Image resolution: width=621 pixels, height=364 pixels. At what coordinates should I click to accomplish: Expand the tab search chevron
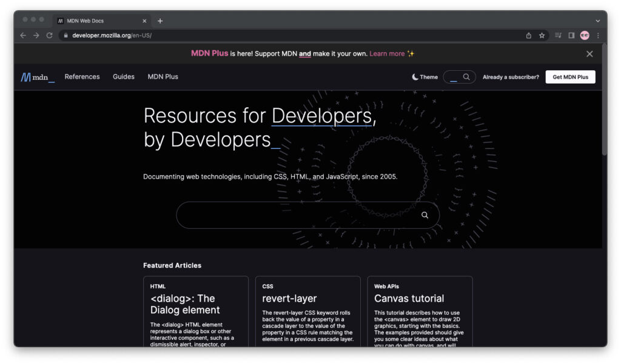click(597, 21)
